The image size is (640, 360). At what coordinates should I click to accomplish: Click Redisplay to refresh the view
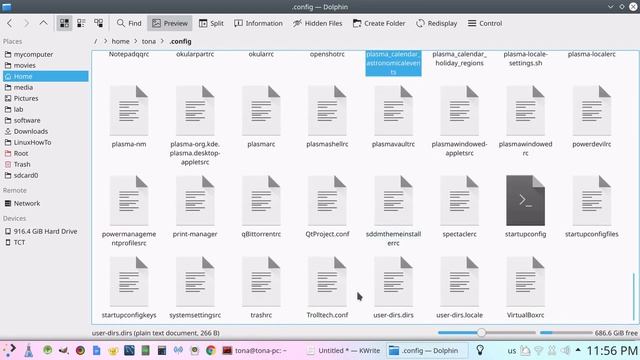tap(437, 23)
